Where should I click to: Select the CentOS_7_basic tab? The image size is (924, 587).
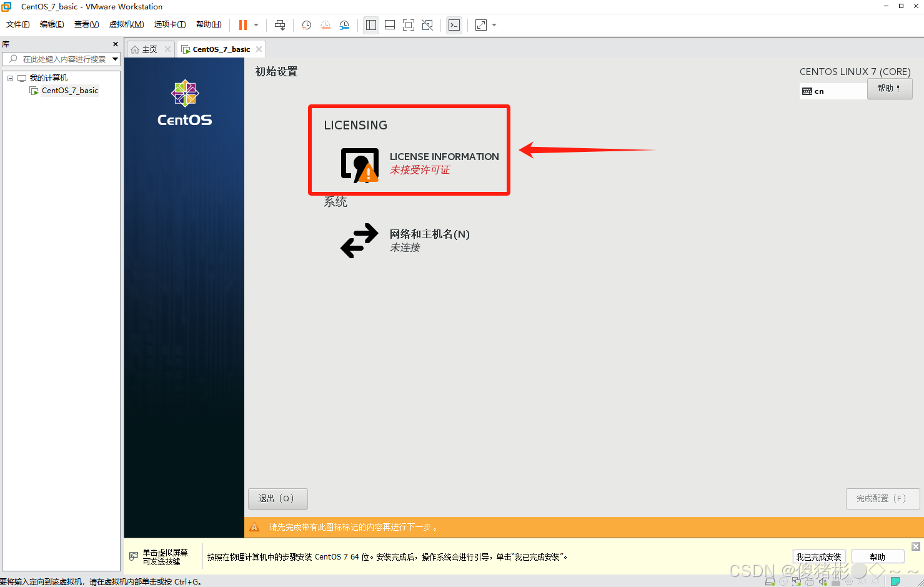tap(221, 49)
